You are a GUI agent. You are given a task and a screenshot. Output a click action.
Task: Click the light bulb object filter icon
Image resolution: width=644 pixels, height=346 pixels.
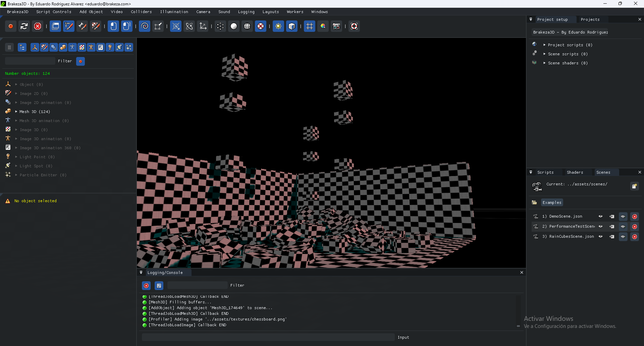click(110, 48)
